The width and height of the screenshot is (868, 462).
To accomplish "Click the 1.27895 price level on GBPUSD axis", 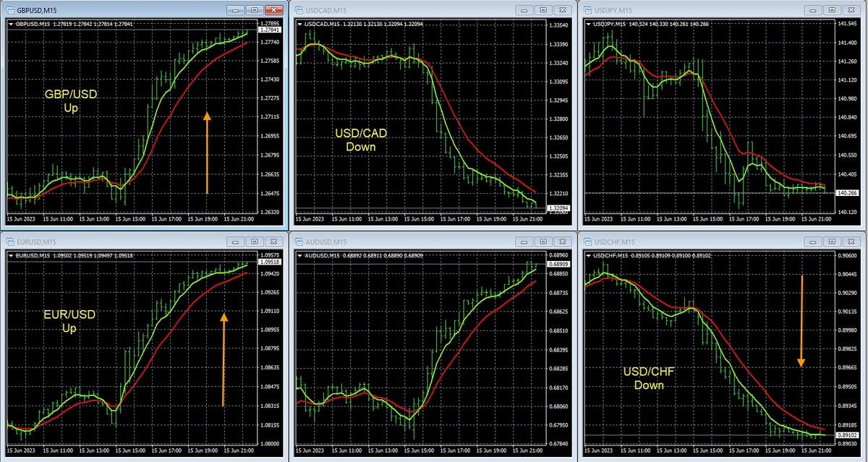I will coord(271,24).
